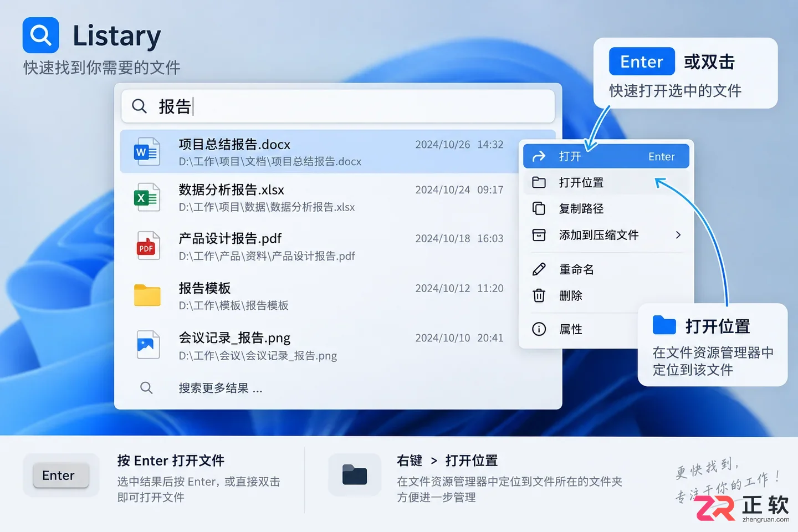798x532 pixels.
Task: Choose 打开 in the context menu
Action: [606, 156]
